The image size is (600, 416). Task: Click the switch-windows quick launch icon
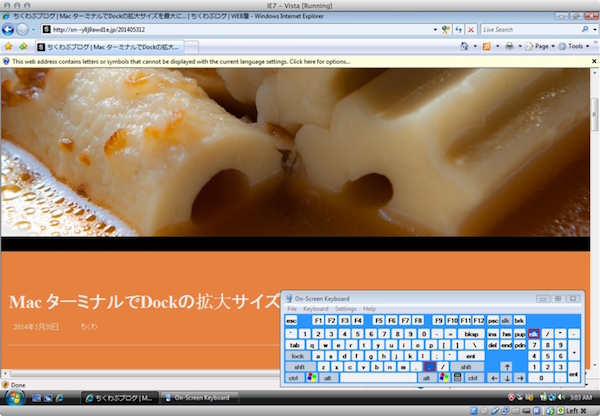(48, 398)
